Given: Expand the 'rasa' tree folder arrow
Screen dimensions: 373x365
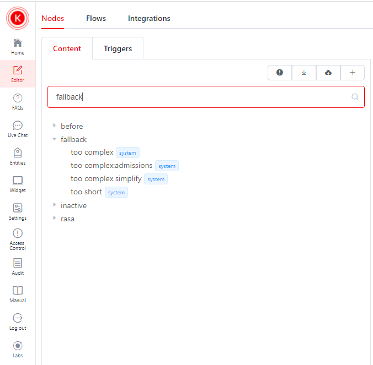Looking at the screenshot, I should tap(54, 218).
